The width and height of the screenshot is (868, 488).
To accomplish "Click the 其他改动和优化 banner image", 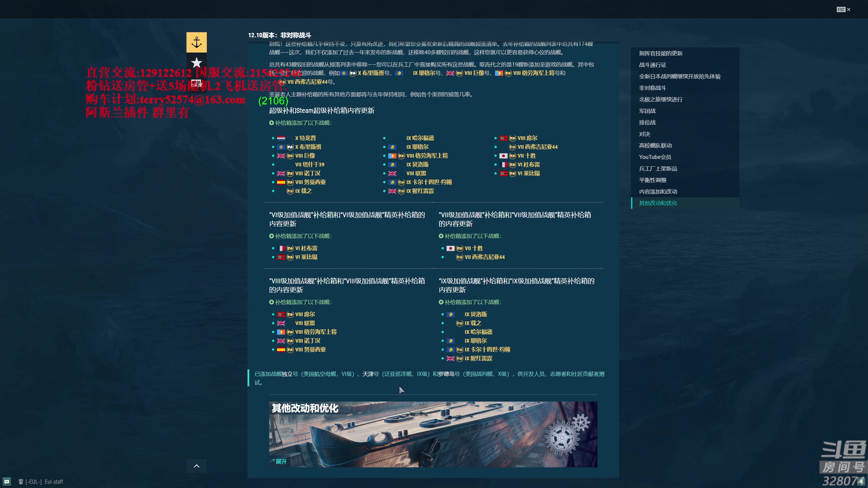I will 432,434.
